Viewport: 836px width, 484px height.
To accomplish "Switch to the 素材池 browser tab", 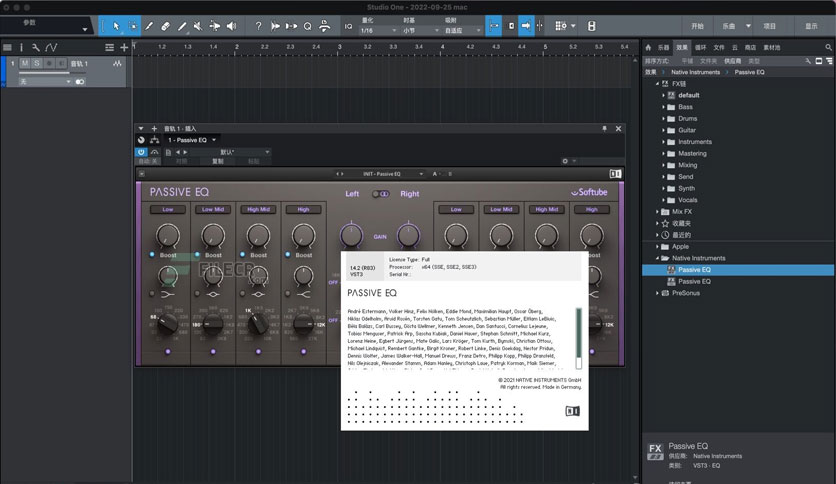I will click(x=771, y=47).
